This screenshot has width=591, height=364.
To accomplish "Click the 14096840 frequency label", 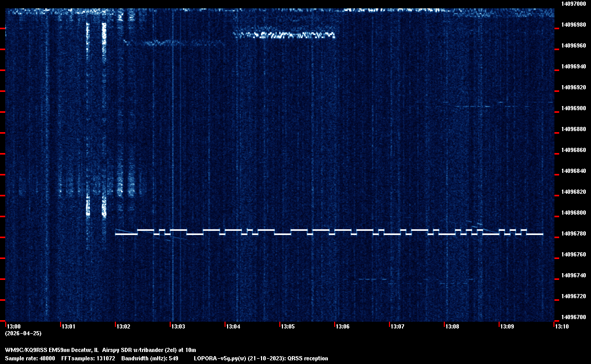I will pyautogui.click(x=573, y=171).
